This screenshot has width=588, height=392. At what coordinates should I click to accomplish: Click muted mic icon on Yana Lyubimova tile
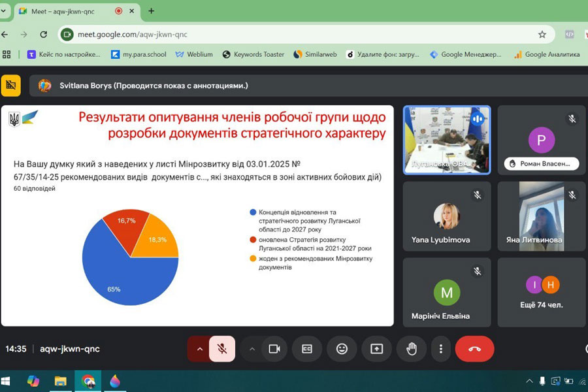click(x=477, y=195)
